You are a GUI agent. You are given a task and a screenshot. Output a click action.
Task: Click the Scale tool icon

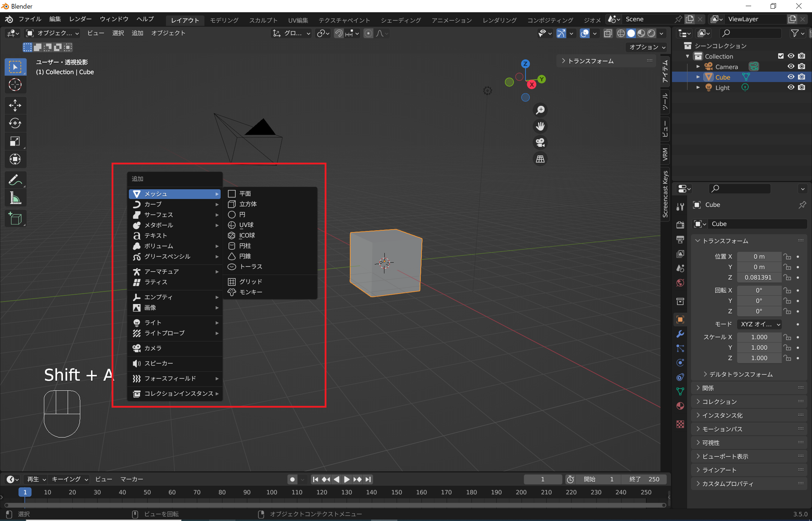coord(15,144)
